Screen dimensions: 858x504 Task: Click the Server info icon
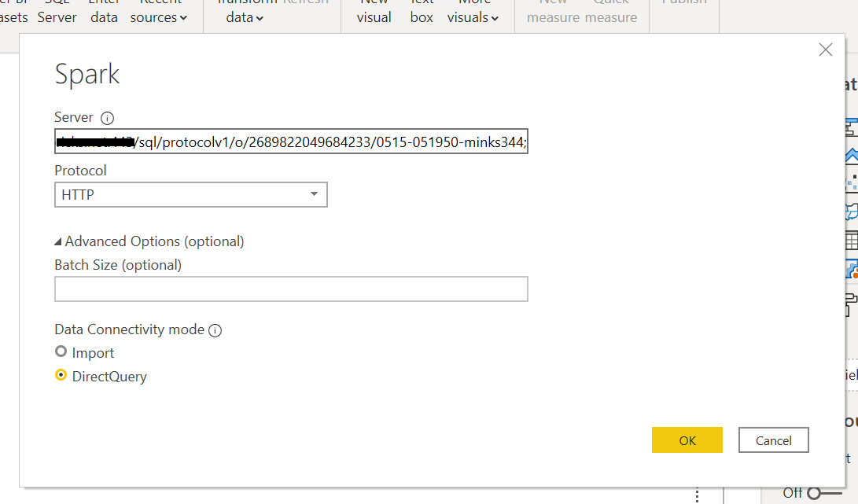coord(107,118)
